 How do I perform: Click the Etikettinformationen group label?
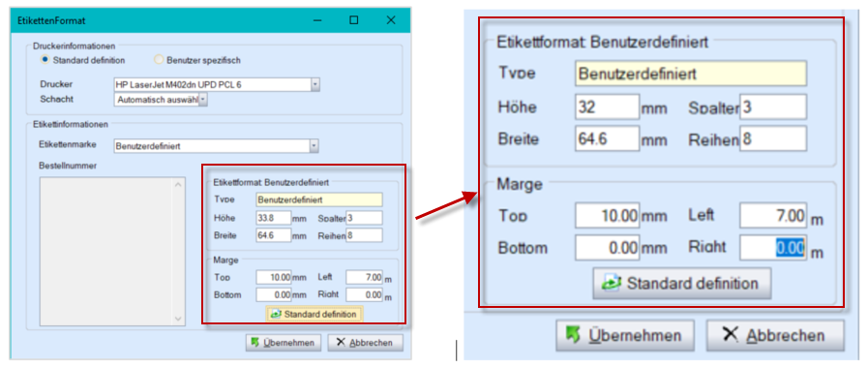point(71,124)
